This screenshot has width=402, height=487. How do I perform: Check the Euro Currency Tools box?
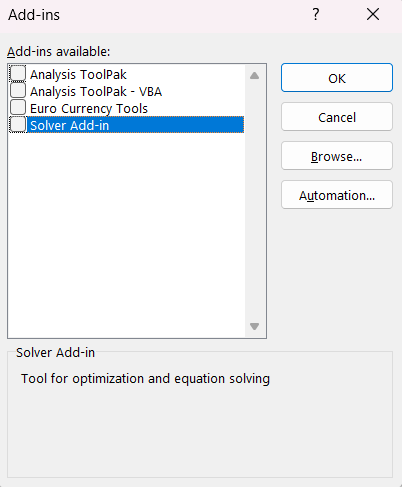pos(18,107)
